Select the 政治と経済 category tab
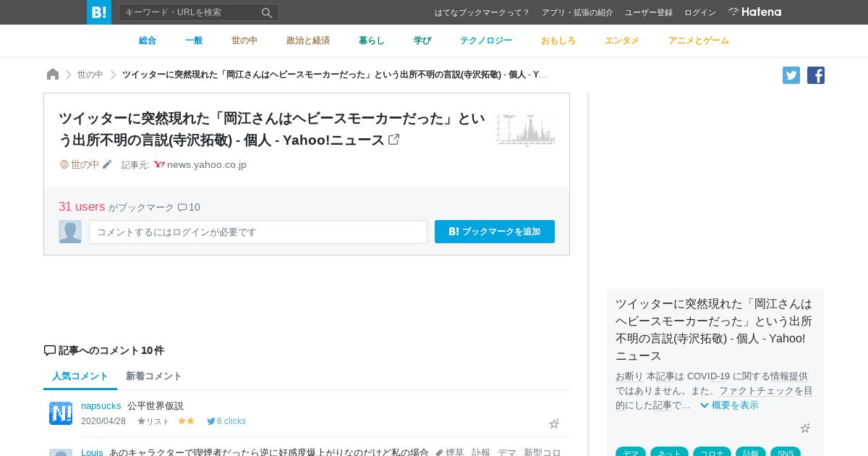Image resolution: width=868 pixels, height=456 pixels. click(308, 41)
